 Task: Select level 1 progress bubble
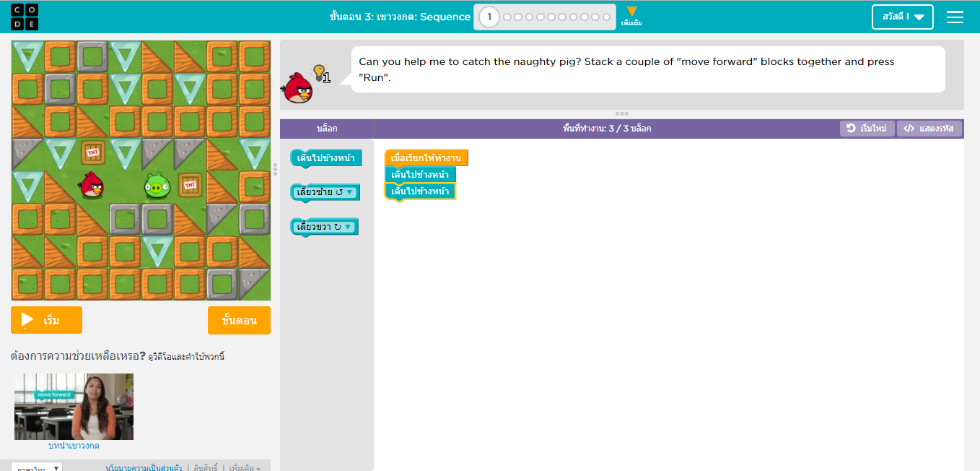click(x=489, y=17)
